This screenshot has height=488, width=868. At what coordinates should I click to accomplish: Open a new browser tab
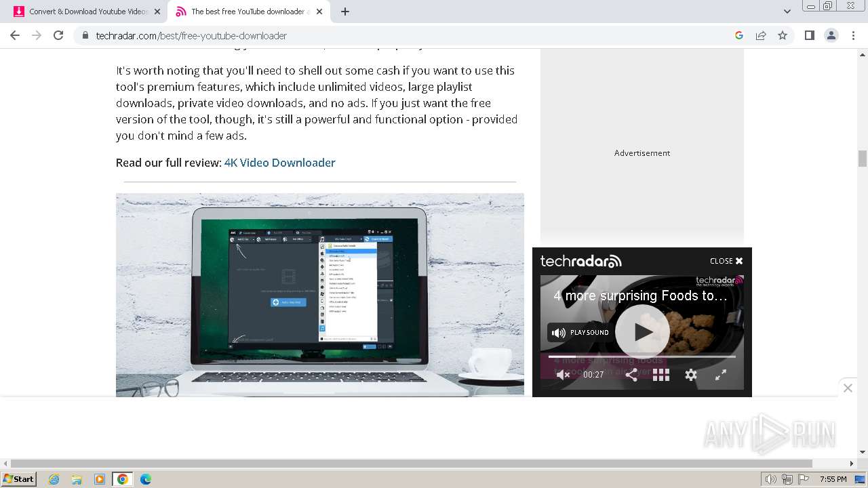click(345, 12)
